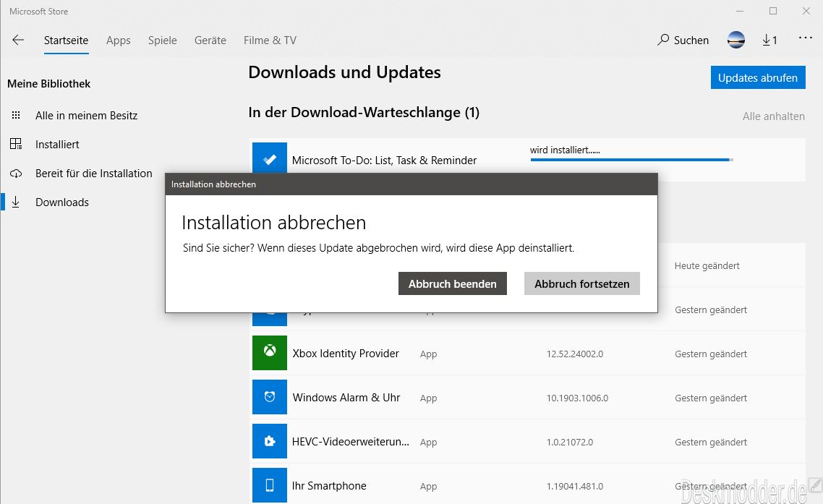Switch to the Startseite tab
The width and height of the screenshot is (823, 504).
(66, 40)
